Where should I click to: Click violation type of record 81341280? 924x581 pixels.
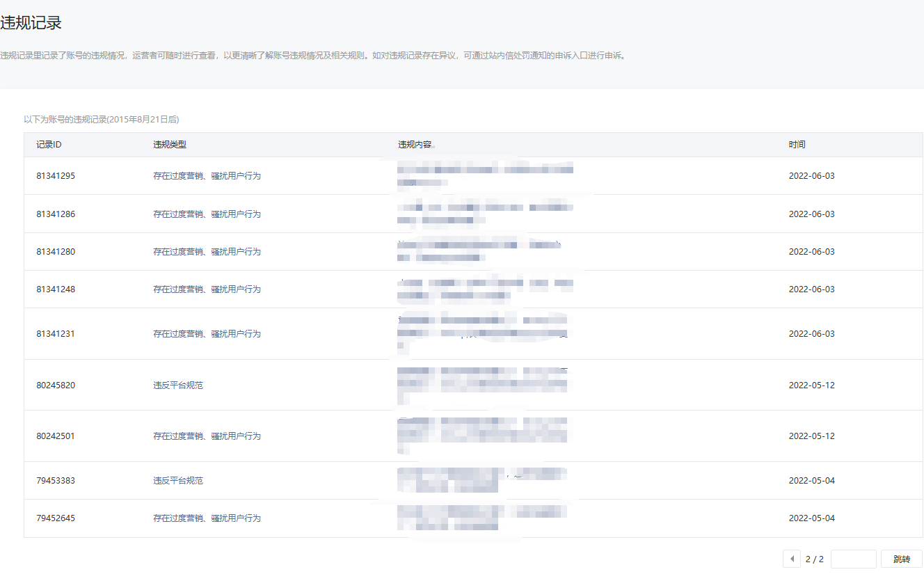click(207, 252)
